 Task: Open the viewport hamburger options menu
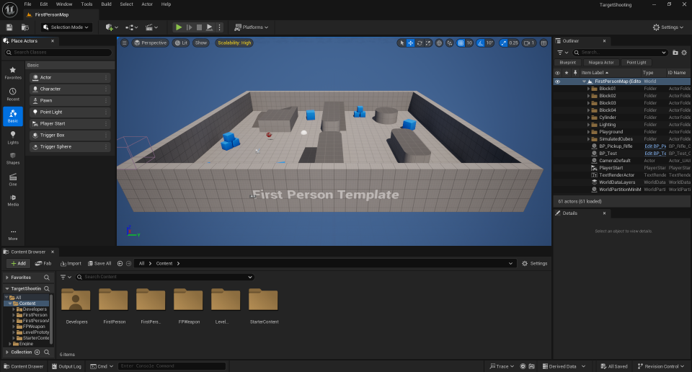click(124, 43)
